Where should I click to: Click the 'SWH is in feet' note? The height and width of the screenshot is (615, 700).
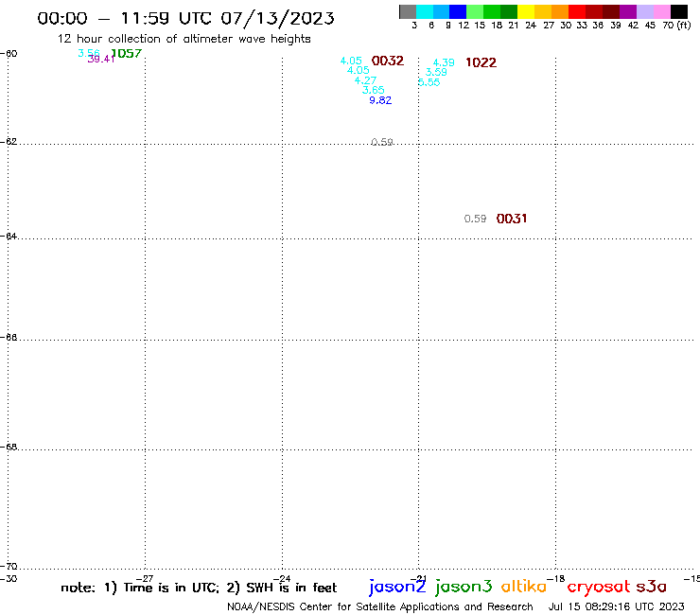pyautogui.click(x=291, y=588)
